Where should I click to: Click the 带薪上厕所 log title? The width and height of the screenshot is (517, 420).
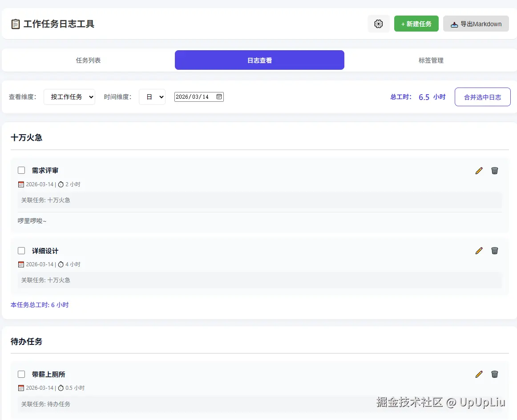point(48,375)
